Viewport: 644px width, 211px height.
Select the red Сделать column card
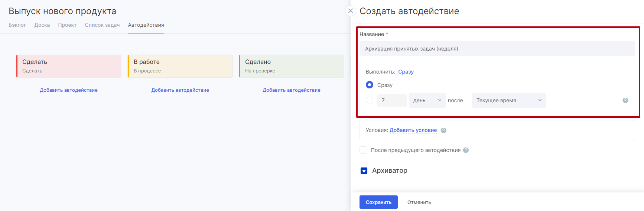(x=69, y=66)
